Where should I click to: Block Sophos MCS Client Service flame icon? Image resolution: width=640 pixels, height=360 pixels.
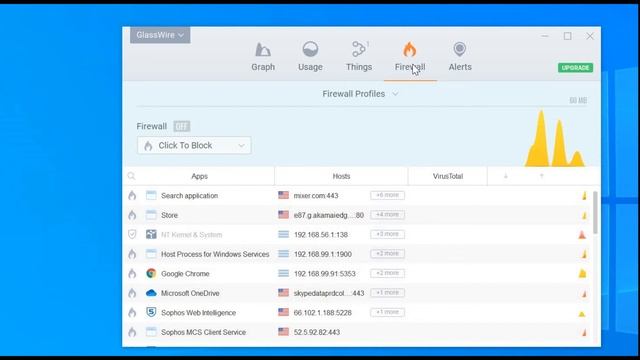click(x=132, y=332)
